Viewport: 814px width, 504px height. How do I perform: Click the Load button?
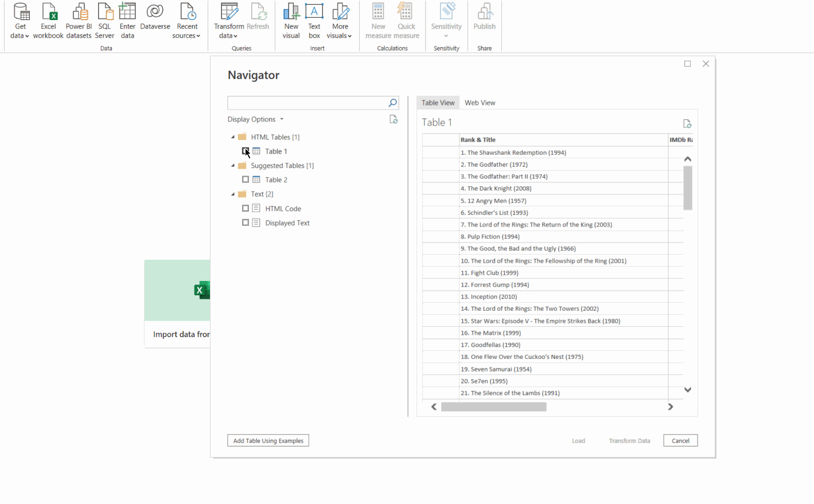click(x=578, y=440)
